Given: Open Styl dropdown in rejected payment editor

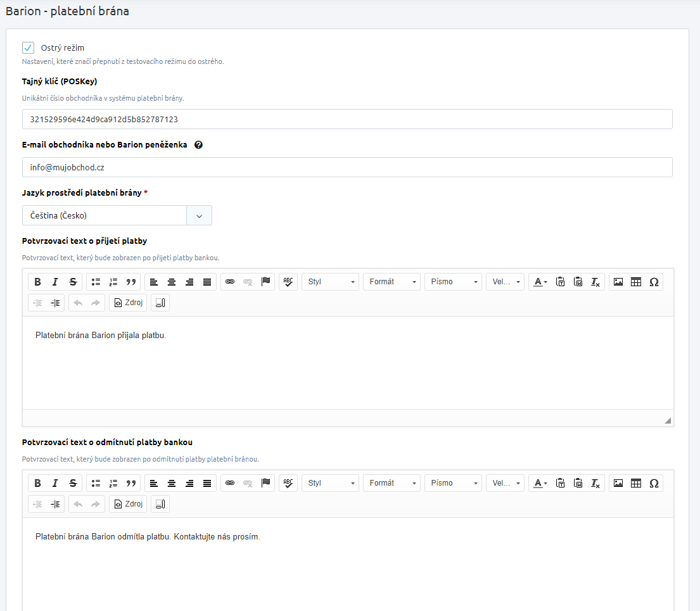Looking at the screenshot, I should click(330, 483).
